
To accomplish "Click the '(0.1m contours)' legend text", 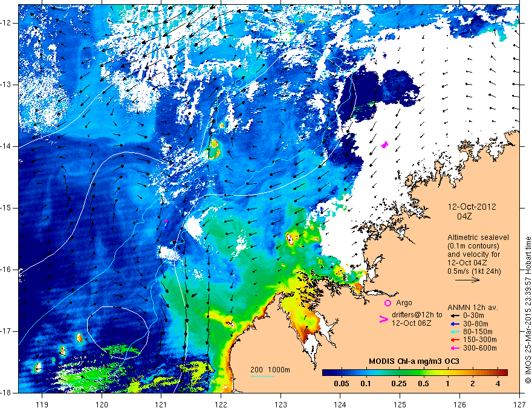I will [x=473, y=246].
